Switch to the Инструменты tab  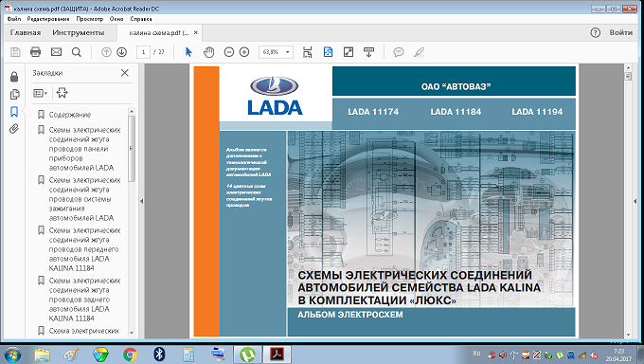click(x=78, y=32)
